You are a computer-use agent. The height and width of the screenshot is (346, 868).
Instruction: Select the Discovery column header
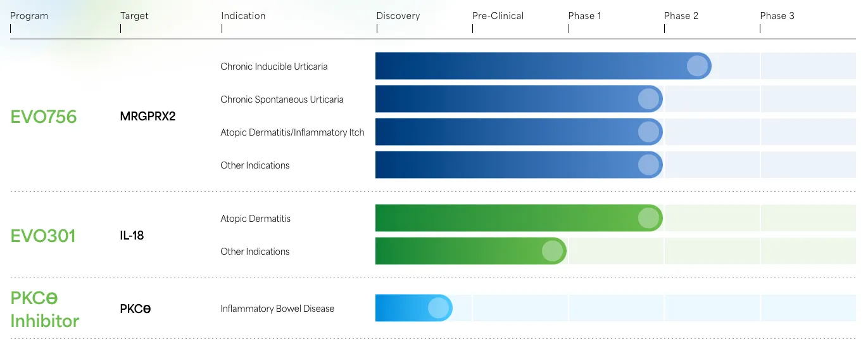[x=398, y=16]
